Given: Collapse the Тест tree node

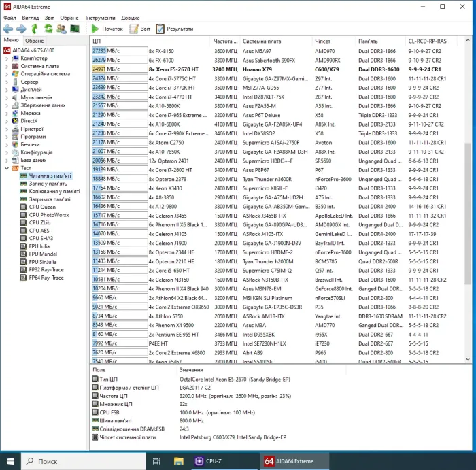Looking at the screenshot, I should (6, 167).
